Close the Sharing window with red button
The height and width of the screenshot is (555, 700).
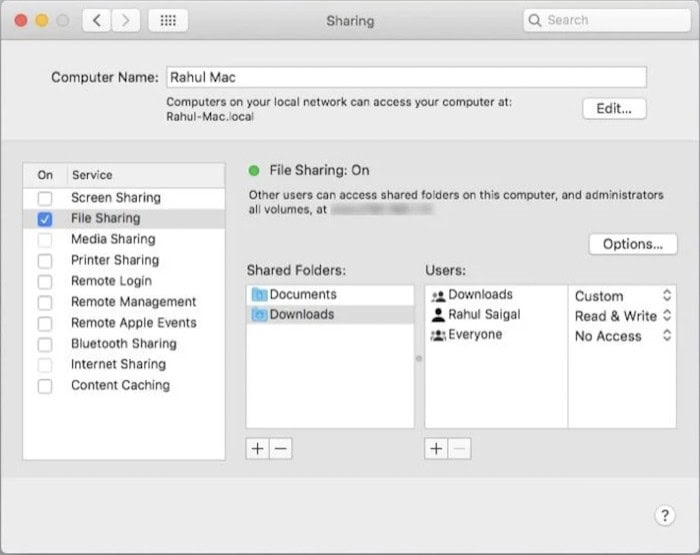(21, 21)
